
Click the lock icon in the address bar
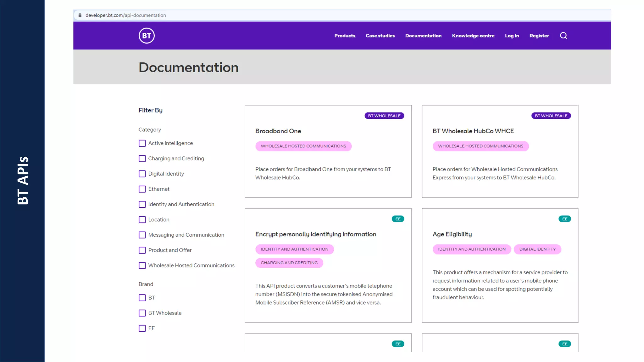pos(80,15)
